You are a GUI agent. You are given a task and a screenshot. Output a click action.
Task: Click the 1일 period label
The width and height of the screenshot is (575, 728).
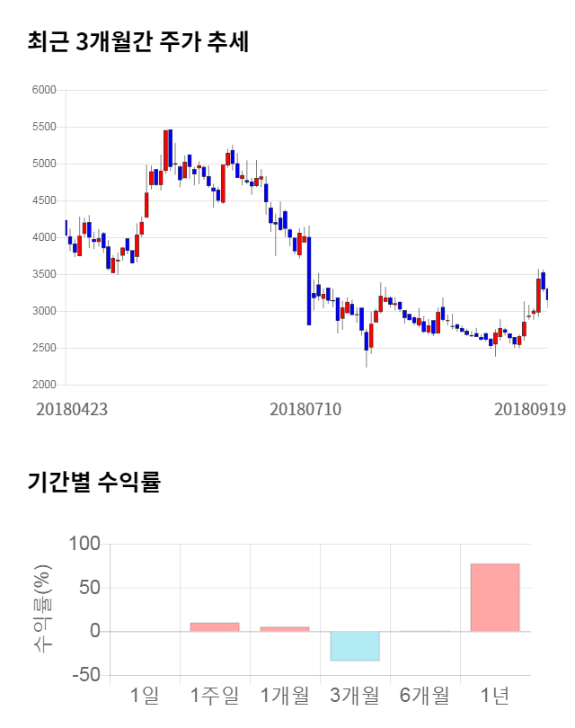point(145,695)
